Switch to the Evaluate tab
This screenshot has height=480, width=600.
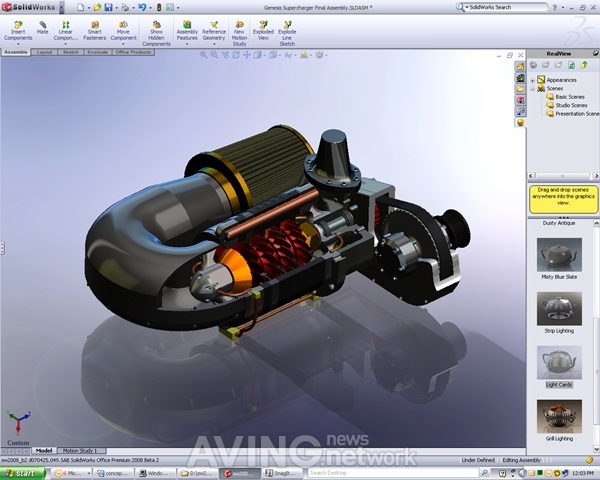tap(98, 52)
